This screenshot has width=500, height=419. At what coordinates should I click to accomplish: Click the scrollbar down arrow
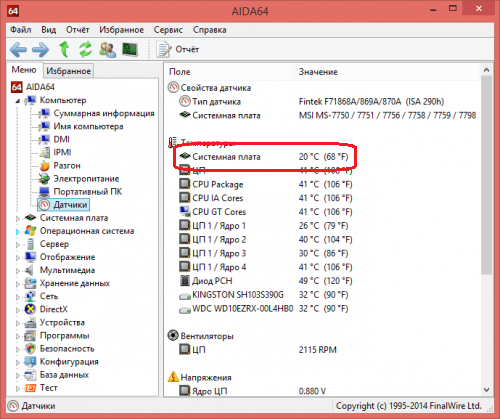(x=486, y=389)
